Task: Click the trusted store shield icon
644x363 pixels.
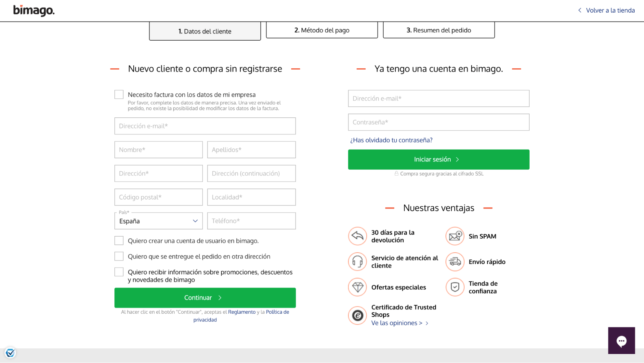Action: click(455, 287)
